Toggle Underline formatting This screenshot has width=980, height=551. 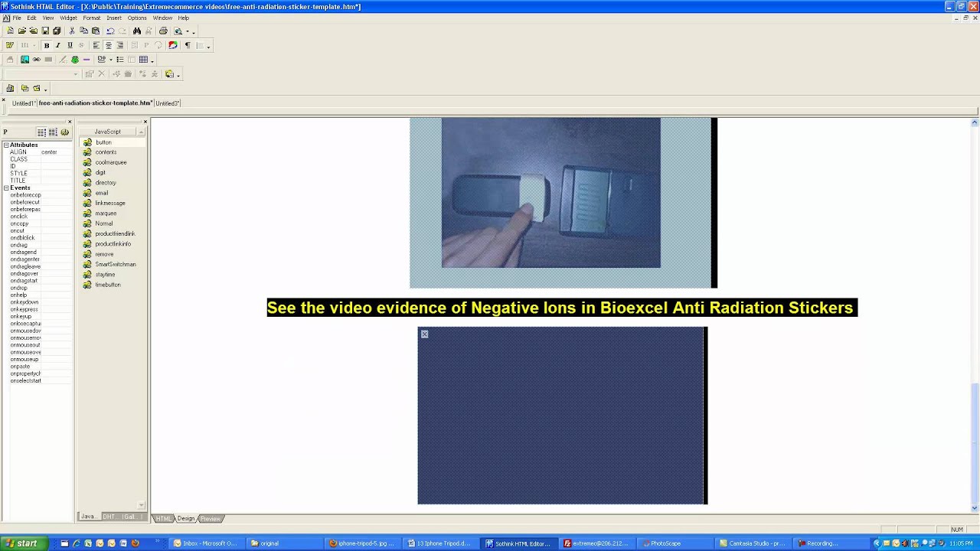click(x=70, y=45)
